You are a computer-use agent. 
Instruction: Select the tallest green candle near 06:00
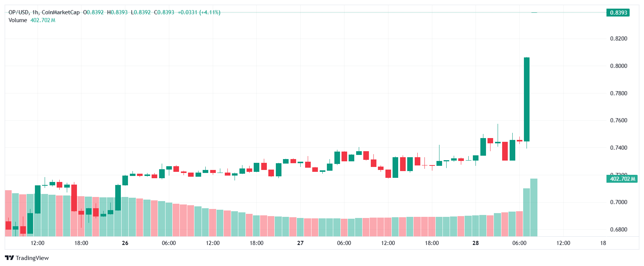click(x=527, y=99)
